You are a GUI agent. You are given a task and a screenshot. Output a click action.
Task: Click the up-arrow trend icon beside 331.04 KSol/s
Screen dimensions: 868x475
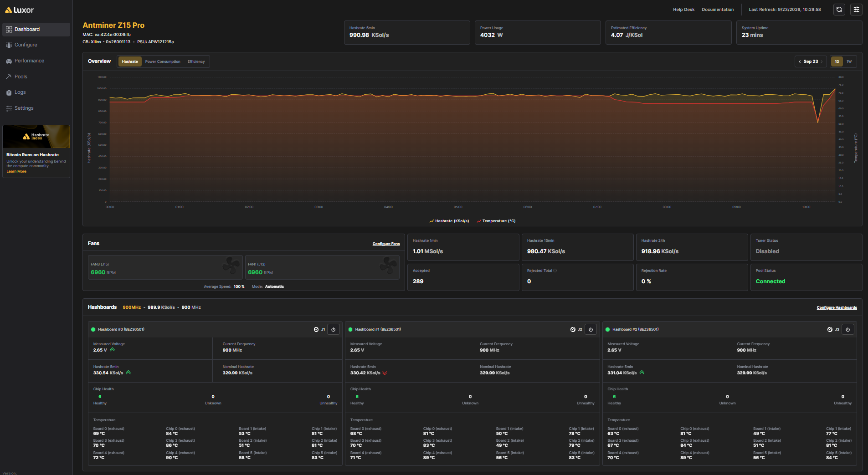(x=642, y=373)
